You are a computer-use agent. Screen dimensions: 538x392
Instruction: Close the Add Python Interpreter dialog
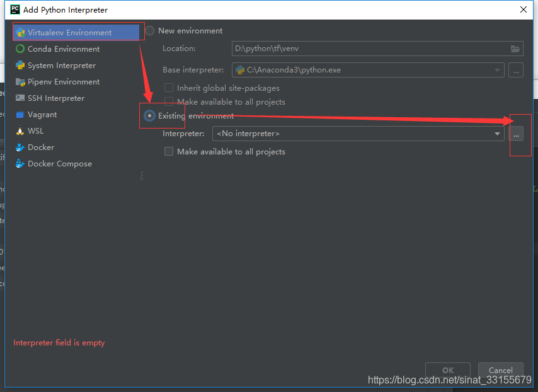click(524, 9)
